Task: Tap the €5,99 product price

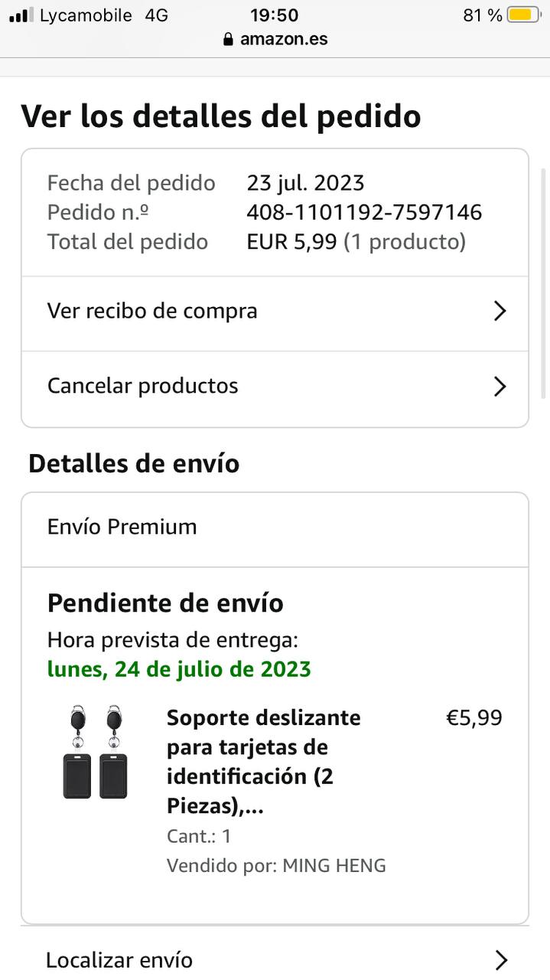Action: pos(474,718)
